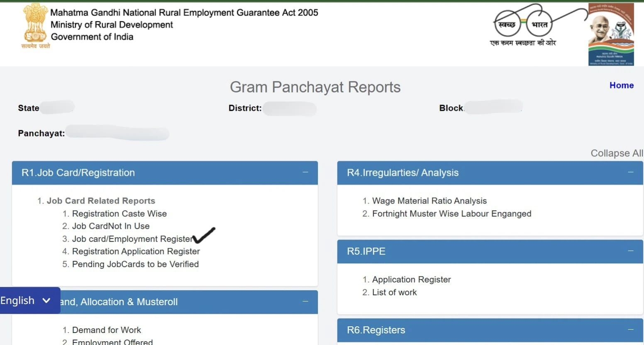
Task: Open Job CardNot In Use report
Action: click(111, 226)
